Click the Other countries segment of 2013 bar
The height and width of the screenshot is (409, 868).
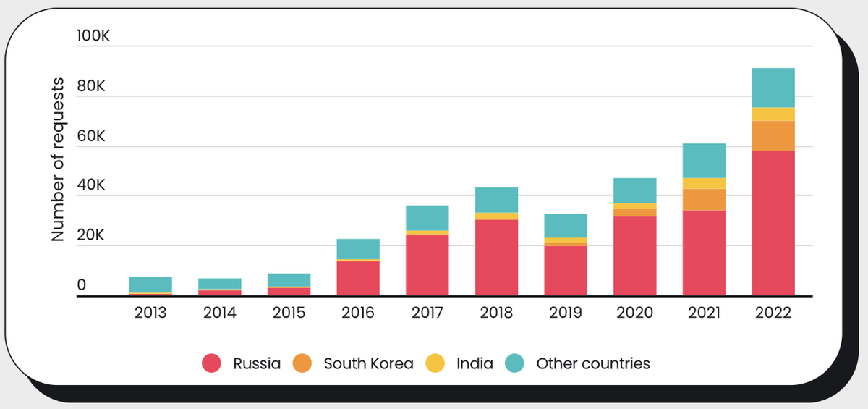click(150, 284)
